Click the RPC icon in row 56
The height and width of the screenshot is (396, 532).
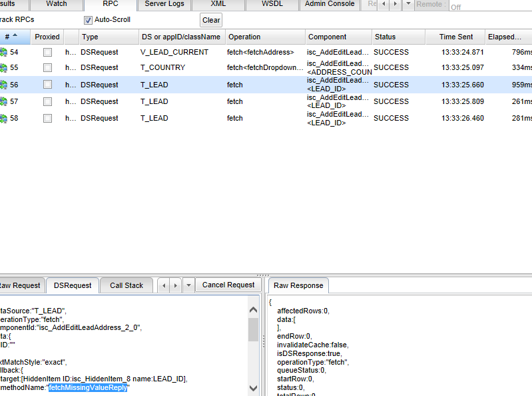3,85
